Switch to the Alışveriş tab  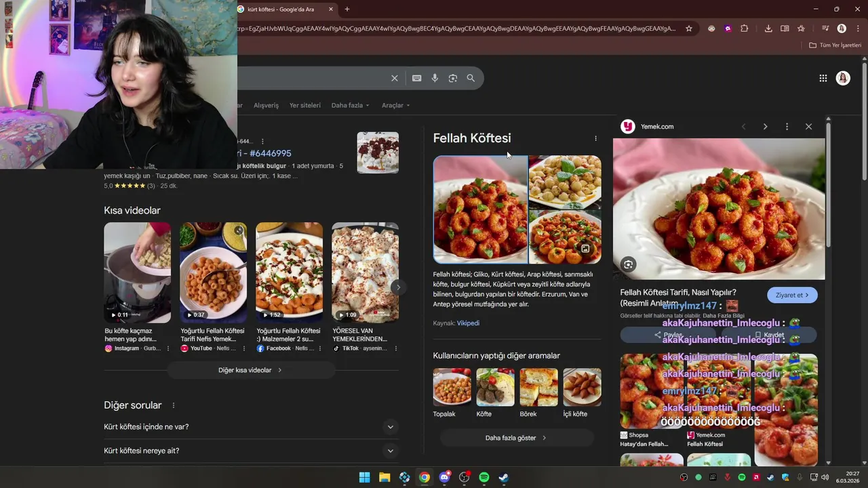pos(266,105)
